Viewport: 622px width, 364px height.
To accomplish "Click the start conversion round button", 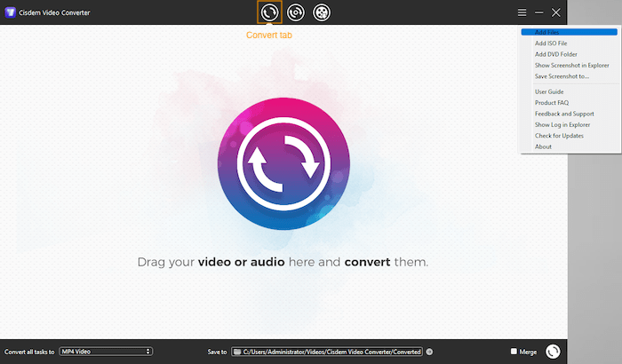I will pos(553,352).
